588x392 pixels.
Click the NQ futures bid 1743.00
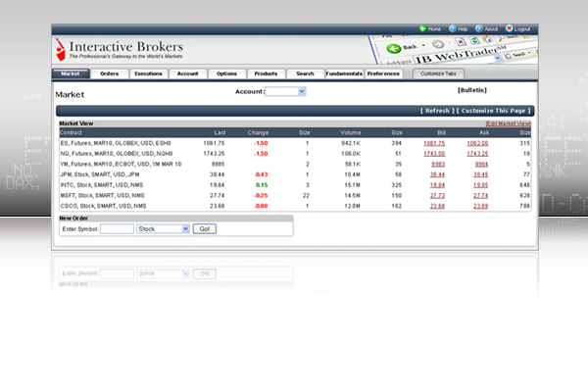pyautogui.click(x=434, y=154)
